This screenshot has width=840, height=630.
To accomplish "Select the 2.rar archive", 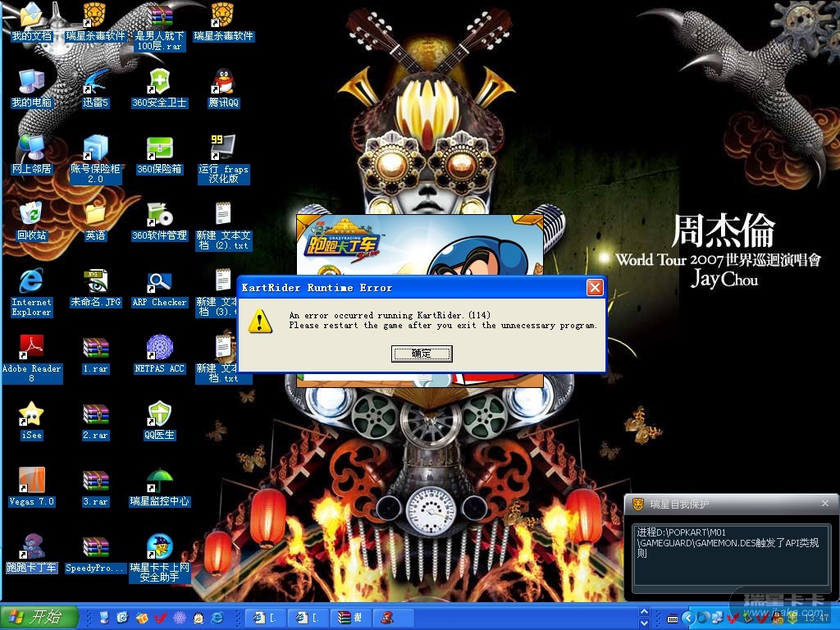I will point(95,421).
